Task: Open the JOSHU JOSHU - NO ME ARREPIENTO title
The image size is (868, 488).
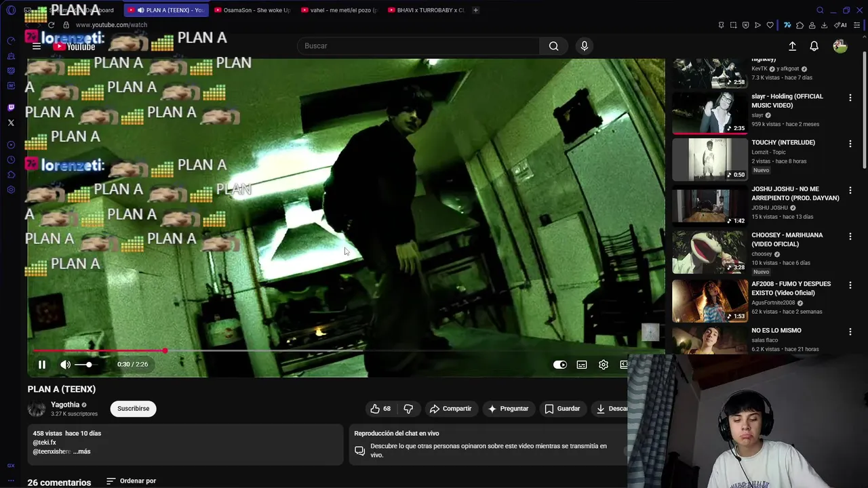Action: [x=795, y=194]
